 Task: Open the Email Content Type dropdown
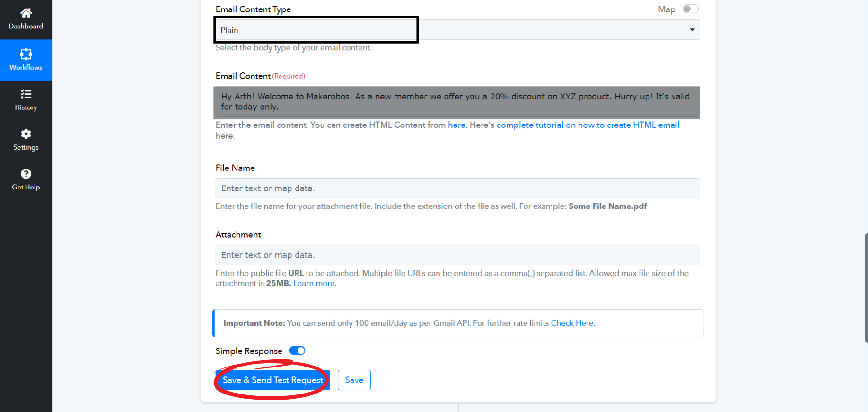[457, 30]
